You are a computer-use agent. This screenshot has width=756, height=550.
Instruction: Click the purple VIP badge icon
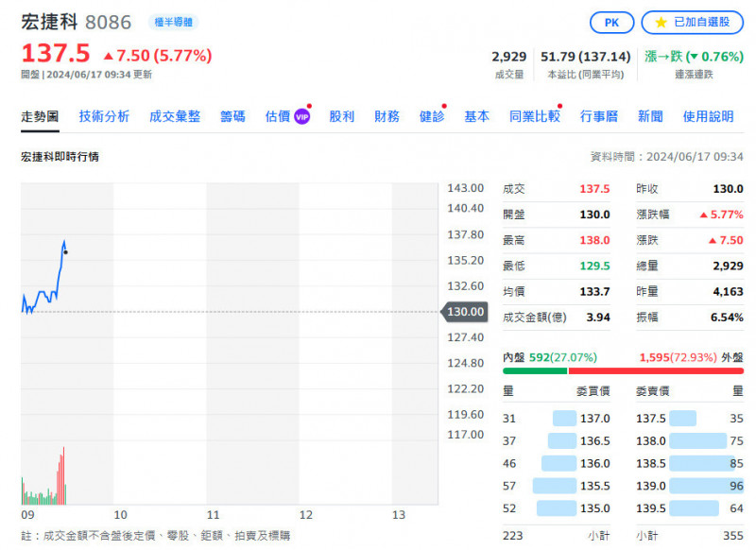click(301, 117)
